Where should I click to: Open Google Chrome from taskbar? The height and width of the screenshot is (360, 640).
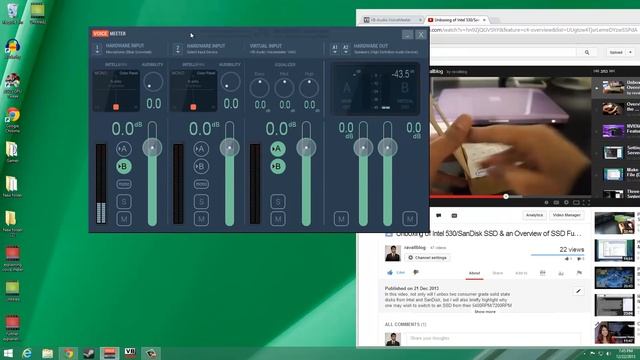69,353
